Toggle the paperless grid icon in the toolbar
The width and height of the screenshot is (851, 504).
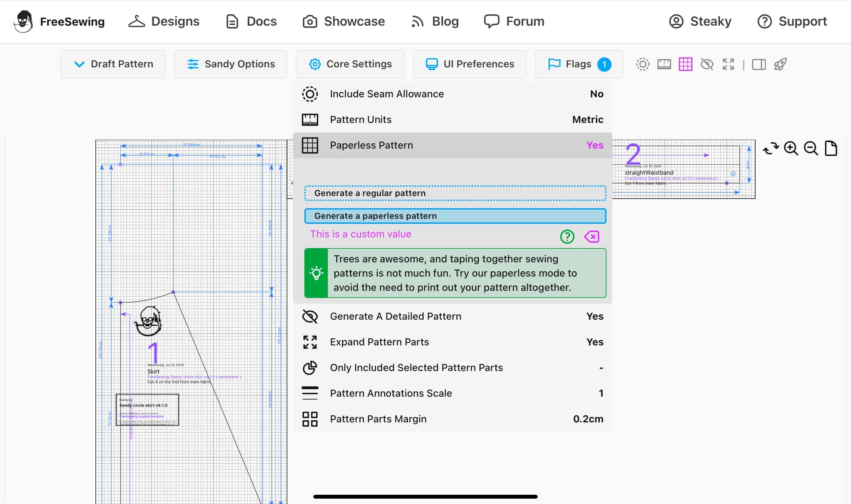(x=685, y=64)
